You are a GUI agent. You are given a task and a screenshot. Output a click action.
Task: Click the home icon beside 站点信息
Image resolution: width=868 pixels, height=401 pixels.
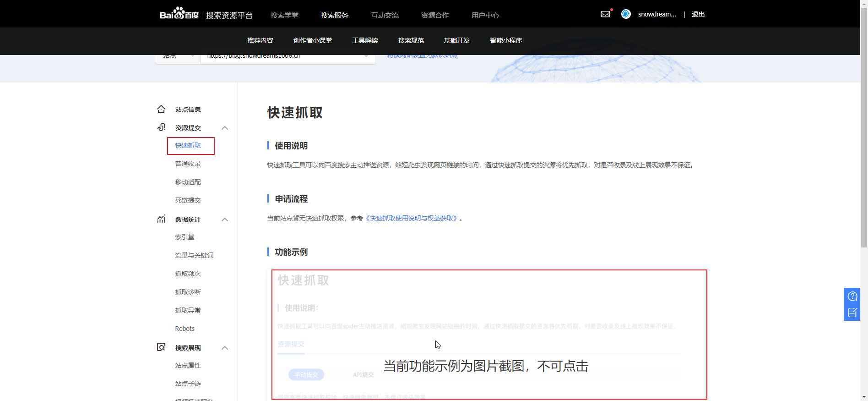161,110
